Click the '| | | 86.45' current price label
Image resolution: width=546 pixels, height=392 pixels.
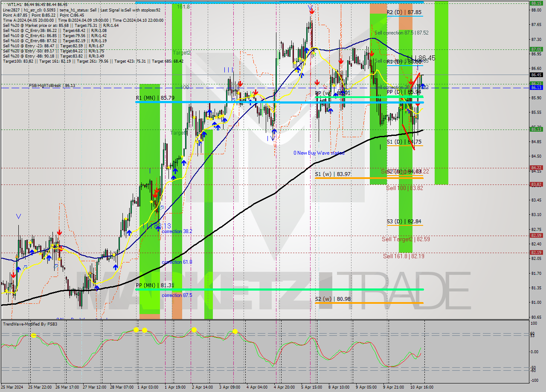[x=421, y=58]
